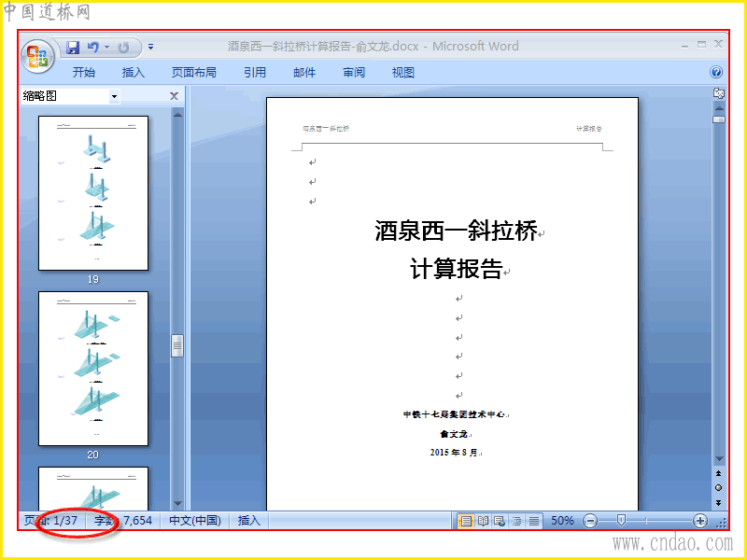Switch to Print Layout view

point(466,521)
